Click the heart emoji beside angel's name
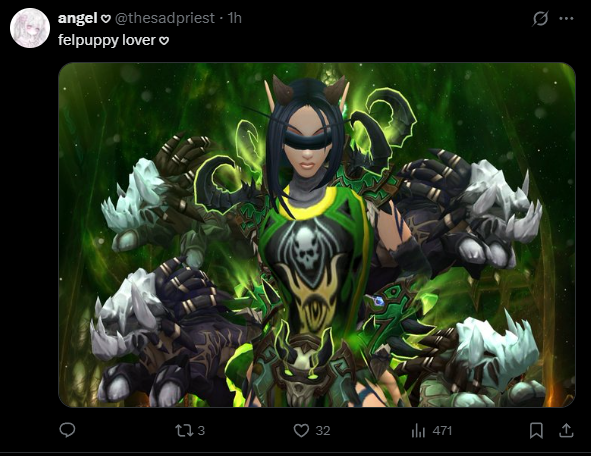The image size is (591, 456). [106, 19]
